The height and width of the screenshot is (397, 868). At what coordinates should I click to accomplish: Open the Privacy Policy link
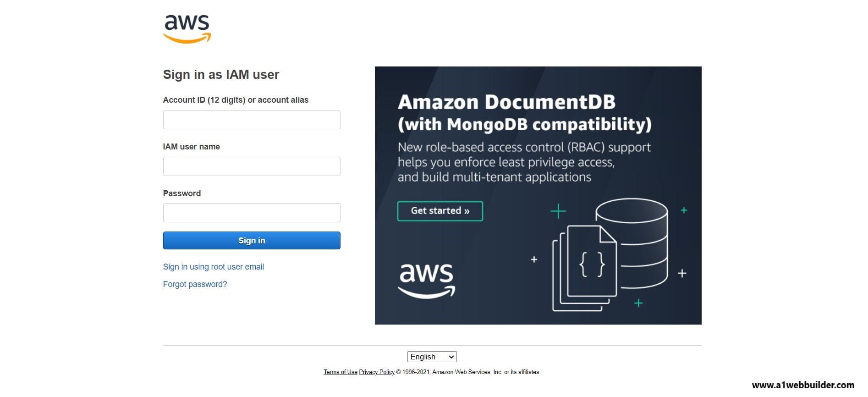click(377, 372)
